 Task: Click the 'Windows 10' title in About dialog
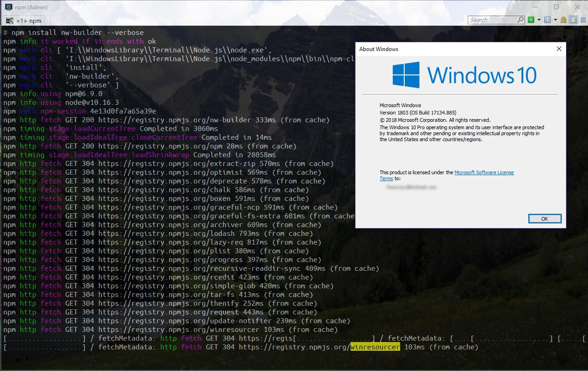pos(482,75)
